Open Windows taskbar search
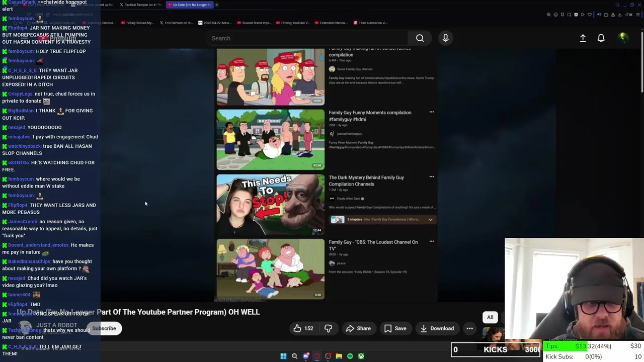Viewport: 644px width, 362px height. pos(294,356)
